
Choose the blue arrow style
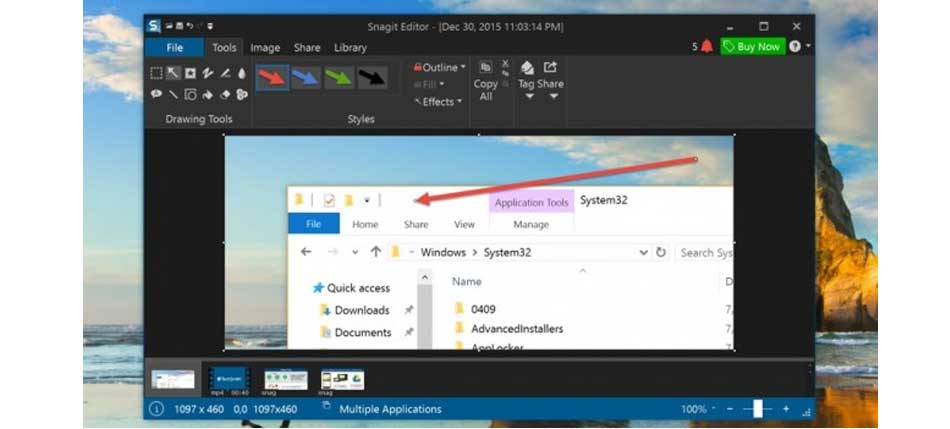tap(306, 78)
